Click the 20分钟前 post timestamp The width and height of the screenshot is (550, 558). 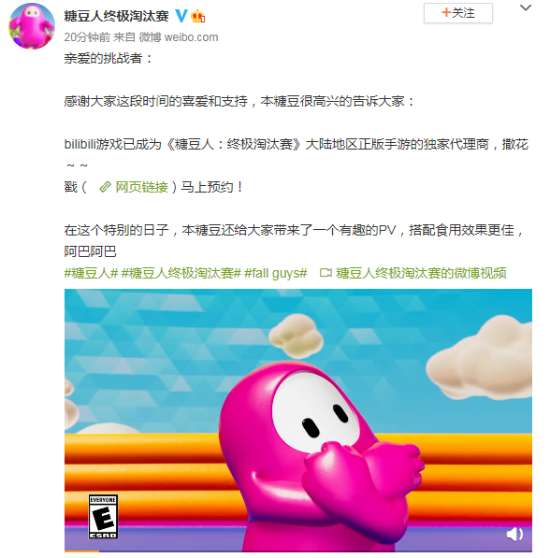tap(87, 37)
